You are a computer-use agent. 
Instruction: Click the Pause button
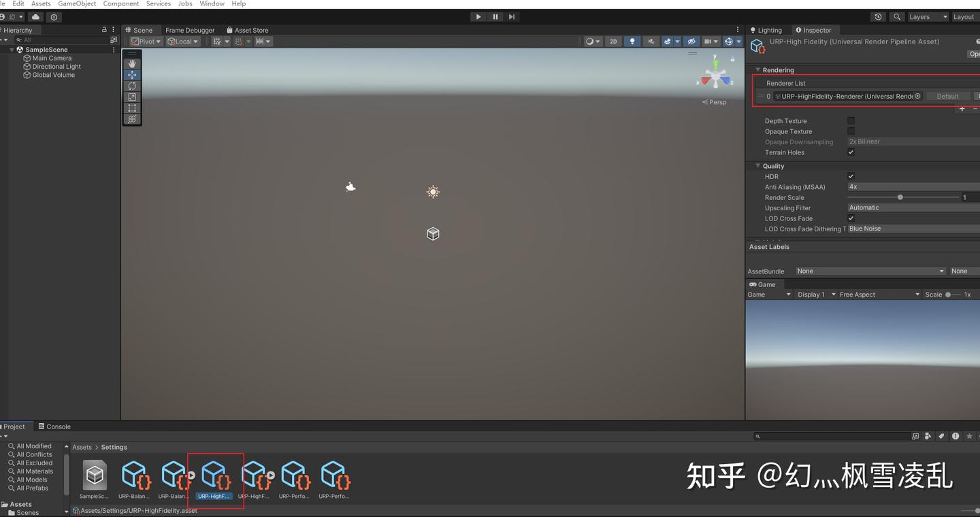tap(495, 17)
